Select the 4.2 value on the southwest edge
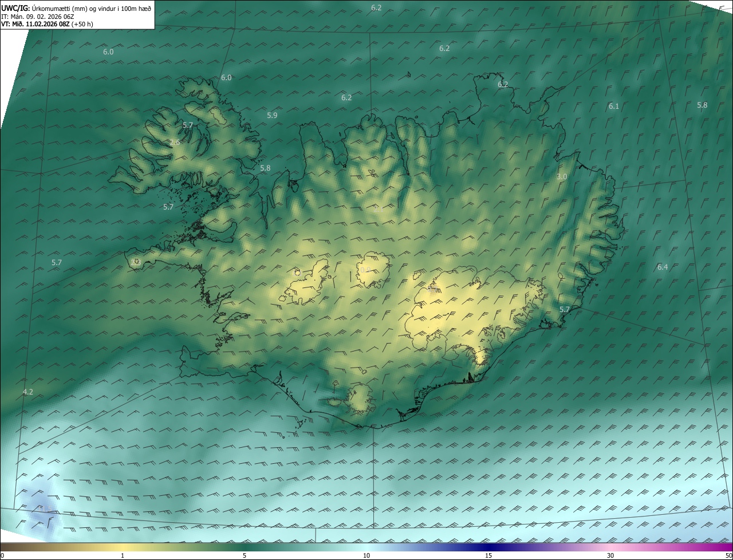Viewport: 733px width, 560px height. tap(27, 392)
